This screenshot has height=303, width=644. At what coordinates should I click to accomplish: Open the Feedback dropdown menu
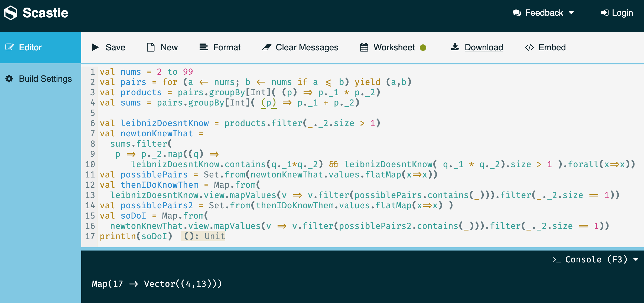click(544, 13)
